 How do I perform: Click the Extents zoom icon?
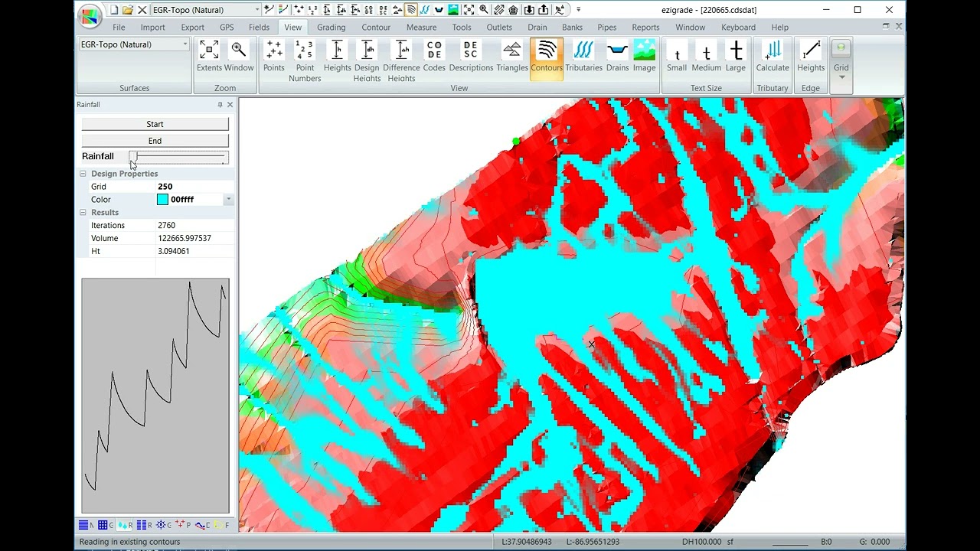pyautogui.click(x=209, y=56)
